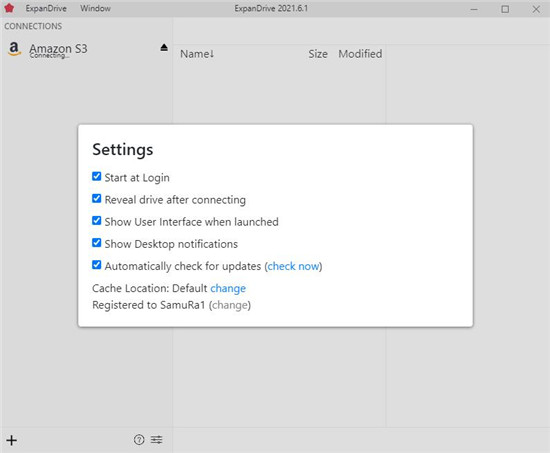Screen dimensions: 550x453
Task: Sort files by Size column
Action: pyautogui.click(x=318, y=54)
